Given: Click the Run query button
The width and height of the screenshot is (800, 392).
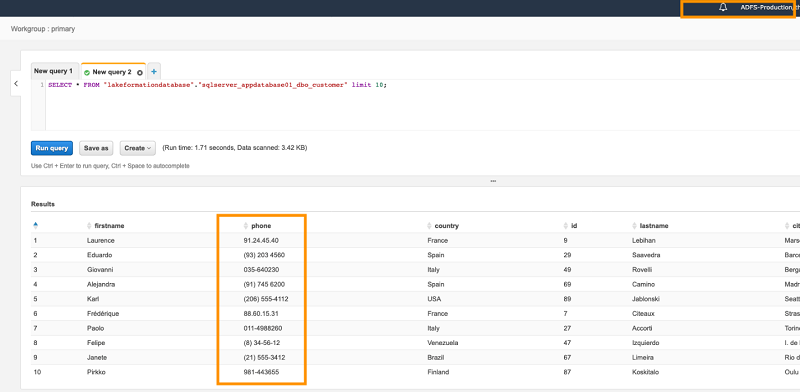Looking at the screenshot, I should (52, 148).
